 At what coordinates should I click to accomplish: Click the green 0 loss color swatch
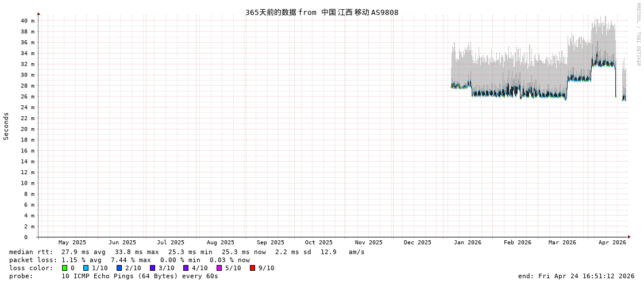tap(65, 268)
